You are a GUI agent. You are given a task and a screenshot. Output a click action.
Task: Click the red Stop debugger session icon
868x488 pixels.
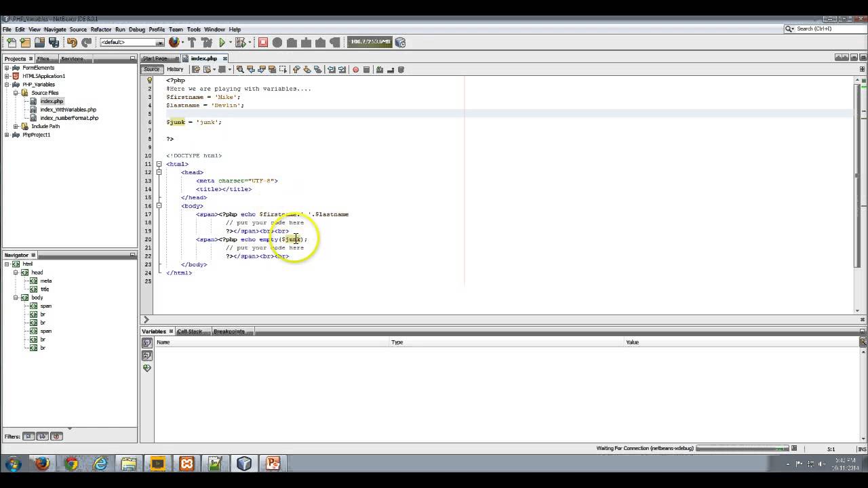pos(263,42)
